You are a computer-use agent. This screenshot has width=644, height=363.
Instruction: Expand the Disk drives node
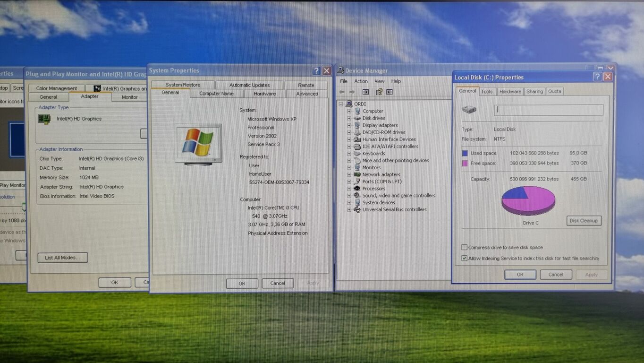(349, 118)
